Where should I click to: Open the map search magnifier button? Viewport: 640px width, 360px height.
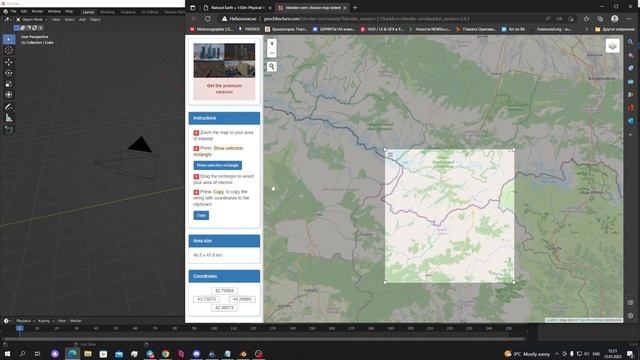click(272, 67)
